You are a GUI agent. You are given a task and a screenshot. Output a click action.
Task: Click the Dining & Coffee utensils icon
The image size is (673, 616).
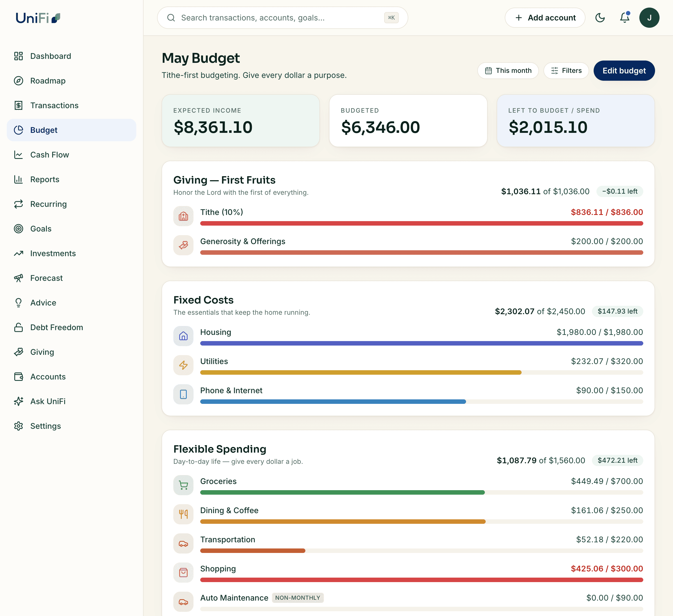point(183,514)
